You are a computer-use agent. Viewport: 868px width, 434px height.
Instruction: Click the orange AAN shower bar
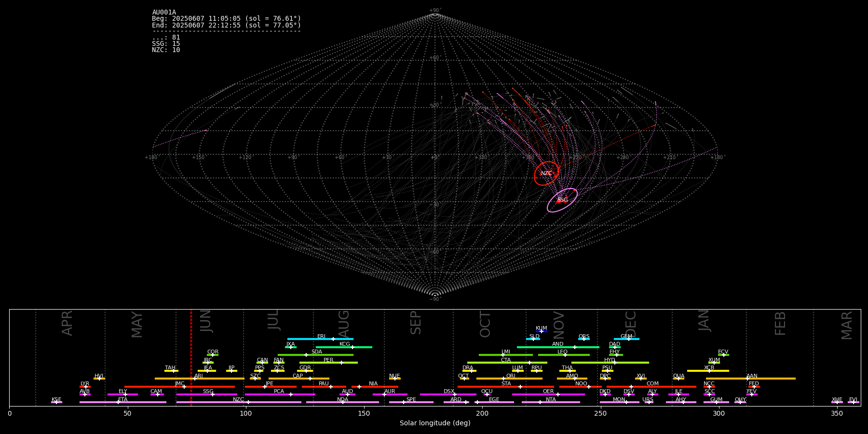(x=751, y=379)
